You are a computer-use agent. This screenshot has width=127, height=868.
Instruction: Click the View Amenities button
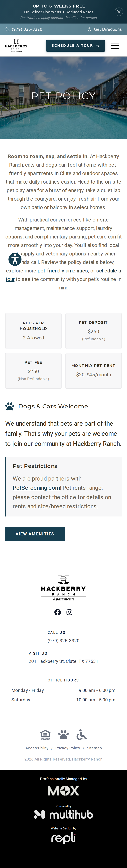35,534
